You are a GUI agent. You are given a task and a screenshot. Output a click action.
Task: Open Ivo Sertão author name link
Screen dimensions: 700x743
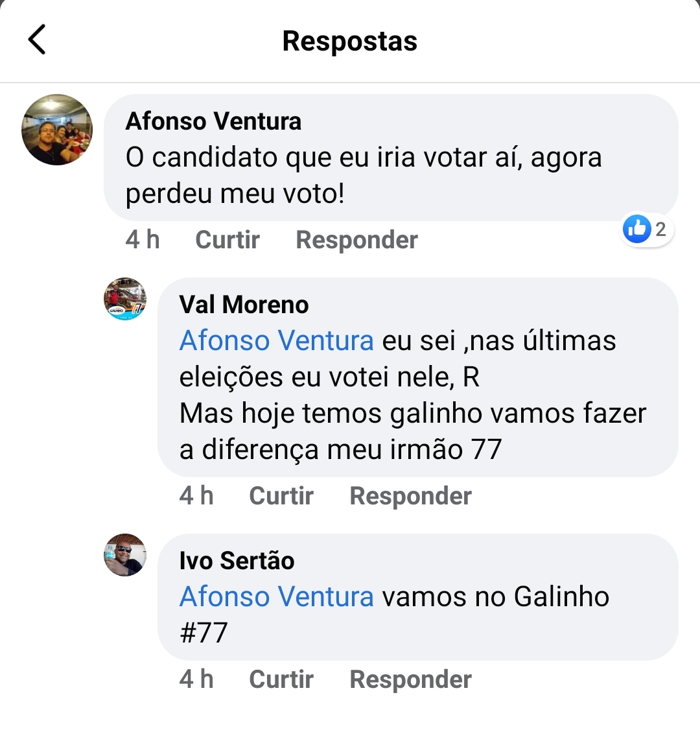(237, 561)
